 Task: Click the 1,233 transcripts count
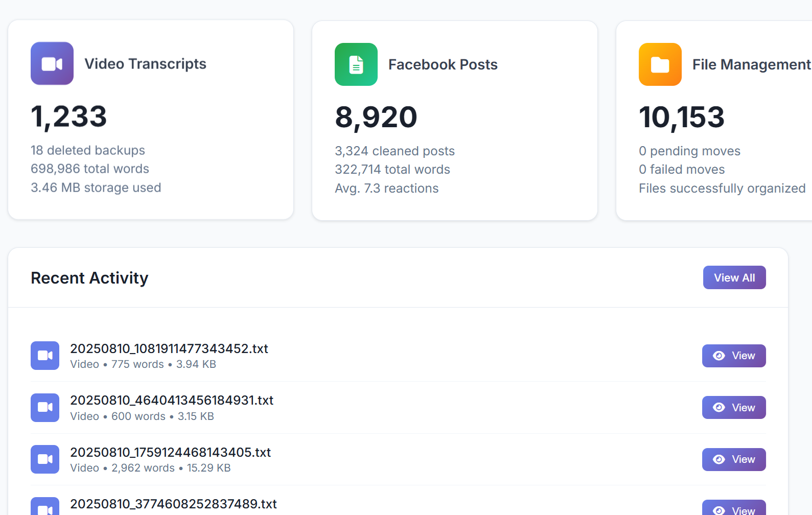pos(69,116)
